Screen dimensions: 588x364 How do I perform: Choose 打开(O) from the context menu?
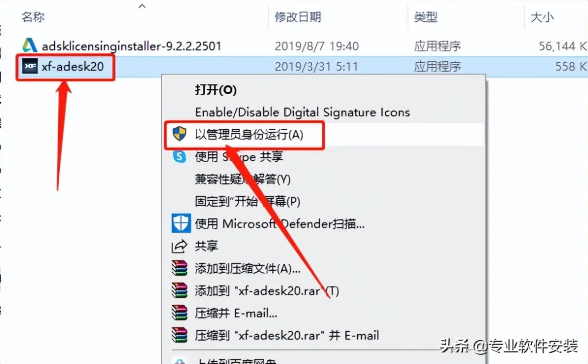click(x=216, y=90)
